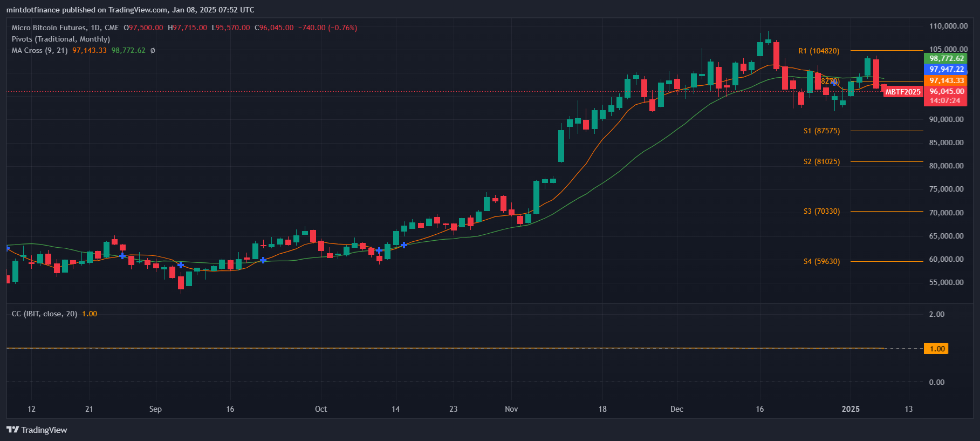Image resolution: width=980 pixels, height=441 pixels.
Task: Click the ∅ symbol after MA Cross values
Action: pyautogui.click(x=153, y=50)
